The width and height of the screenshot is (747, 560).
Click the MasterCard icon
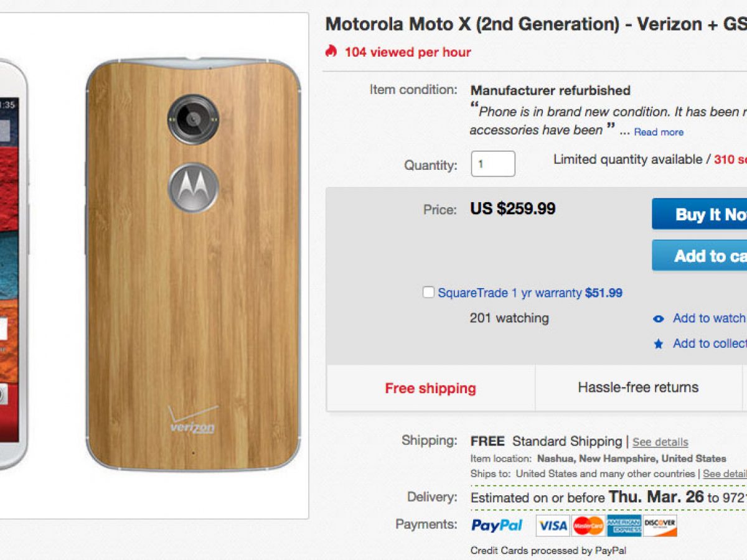point(588,526)
